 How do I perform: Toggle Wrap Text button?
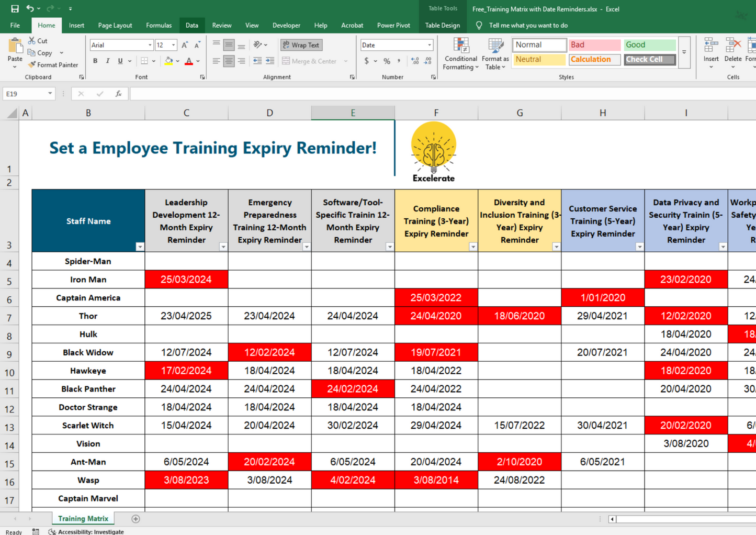tap(301, 46)
